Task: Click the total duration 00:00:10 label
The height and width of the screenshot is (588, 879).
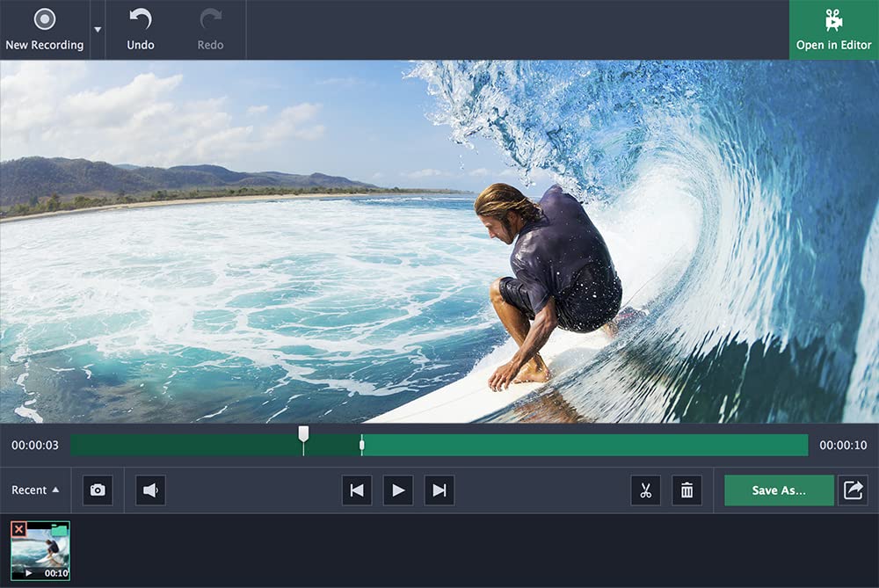Action: (843, 445)
